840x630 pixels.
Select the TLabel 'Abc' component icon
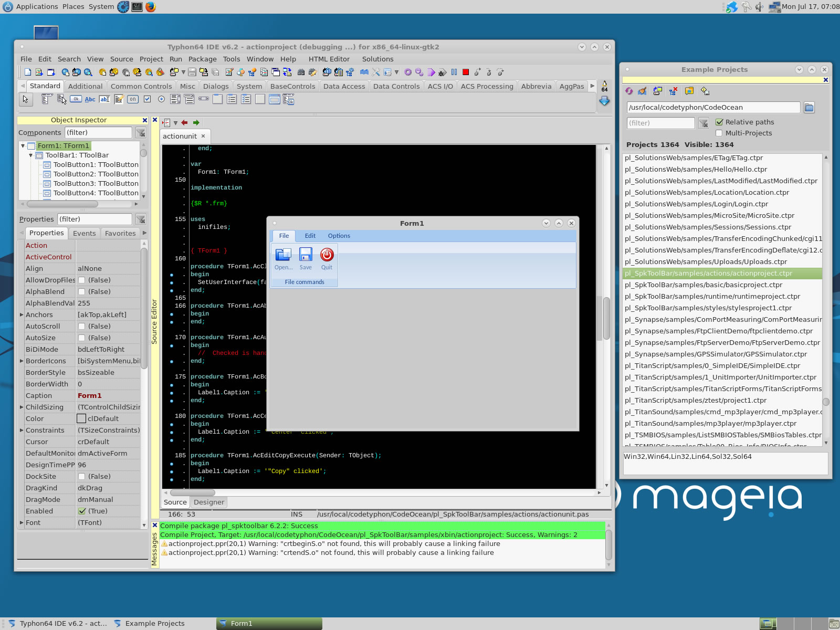click(x=90, y=99)
